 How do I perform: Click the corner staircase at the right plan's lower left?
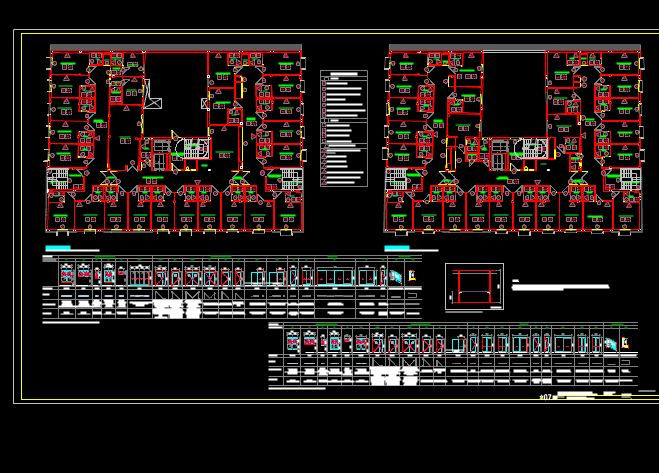click(396, 179)
